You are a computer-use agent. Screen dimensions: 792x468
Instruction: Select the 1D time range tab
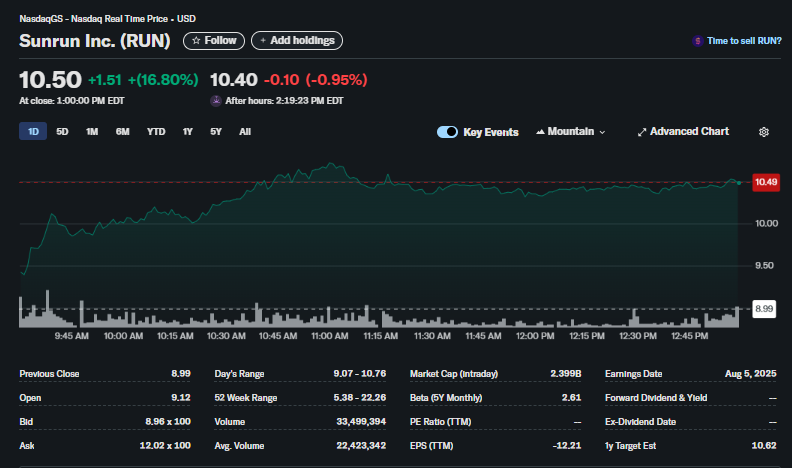coord(33,131)
